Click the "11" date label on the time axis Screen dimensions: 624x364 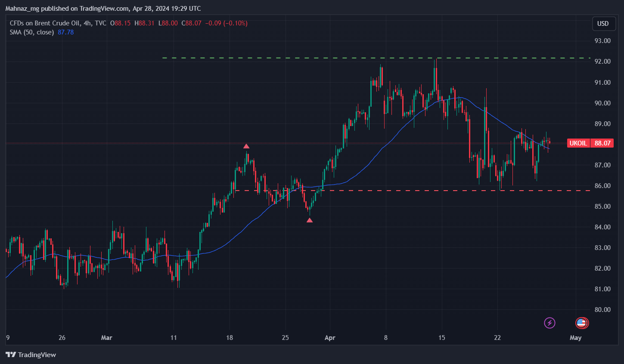point(174,338)
